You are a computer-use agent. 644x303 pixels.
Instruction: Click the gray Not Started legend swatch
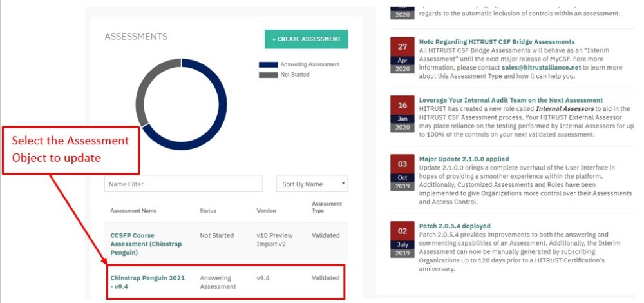268,75
